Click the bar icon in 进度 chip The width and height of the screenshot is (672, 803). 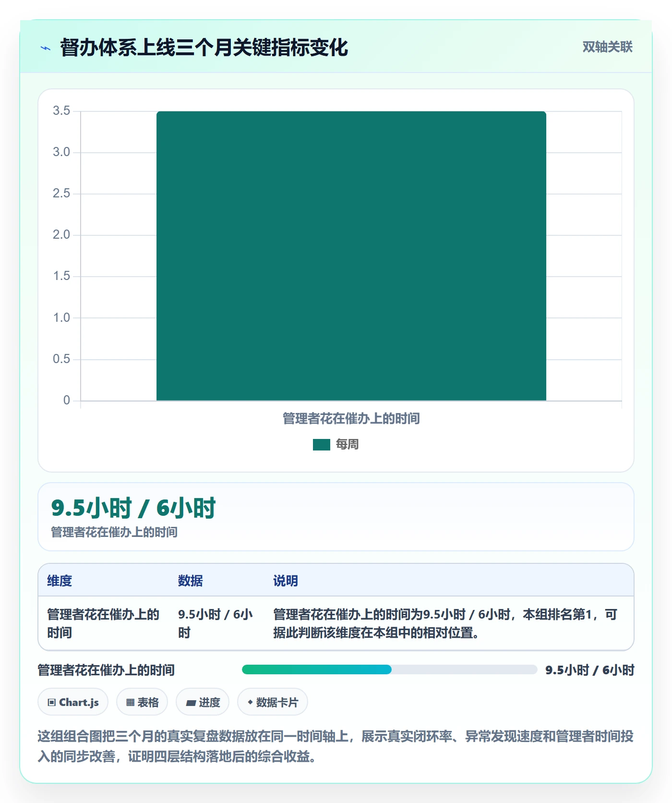(191, 703)
